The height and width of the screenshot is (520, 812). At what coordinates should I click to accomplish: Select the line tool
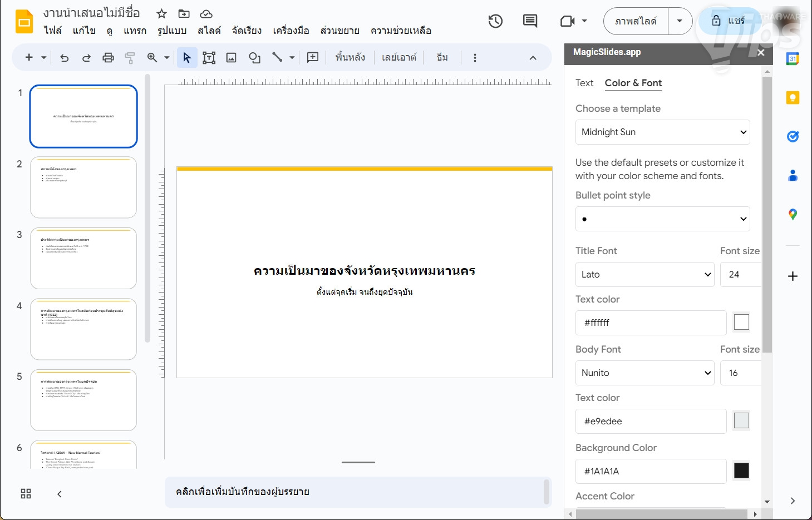(x=277, y=57)
